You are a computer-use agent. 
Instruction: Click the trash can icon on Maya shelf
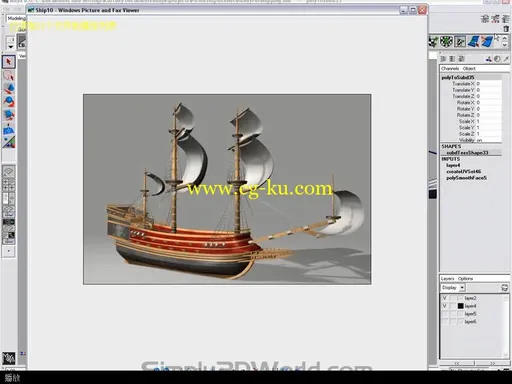[506, 29]
